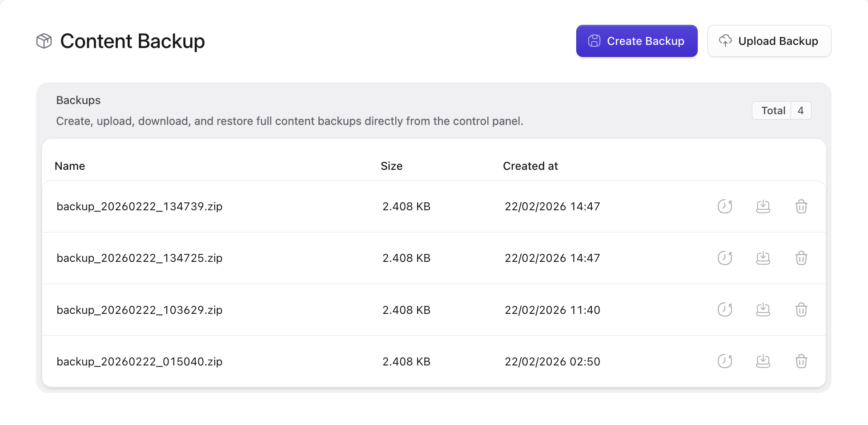Click the Size column header
The height and width of the screenshot is (425, 868).
coord(391,166)
